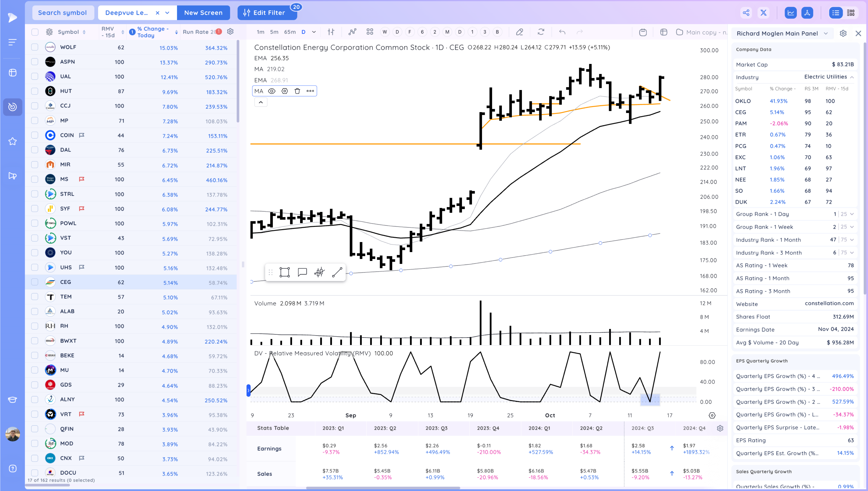Click the Search symbol input field
The image size is (868, 491).
(63, 13)
